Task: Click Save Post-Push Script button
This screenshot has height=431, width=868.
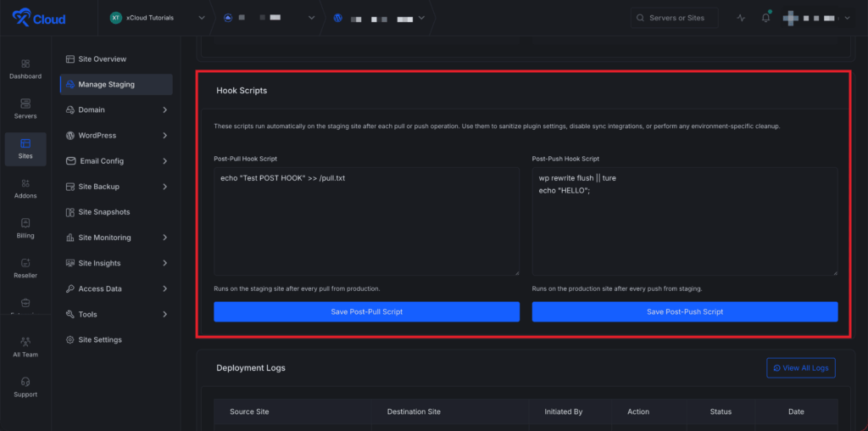Action: 684,312
